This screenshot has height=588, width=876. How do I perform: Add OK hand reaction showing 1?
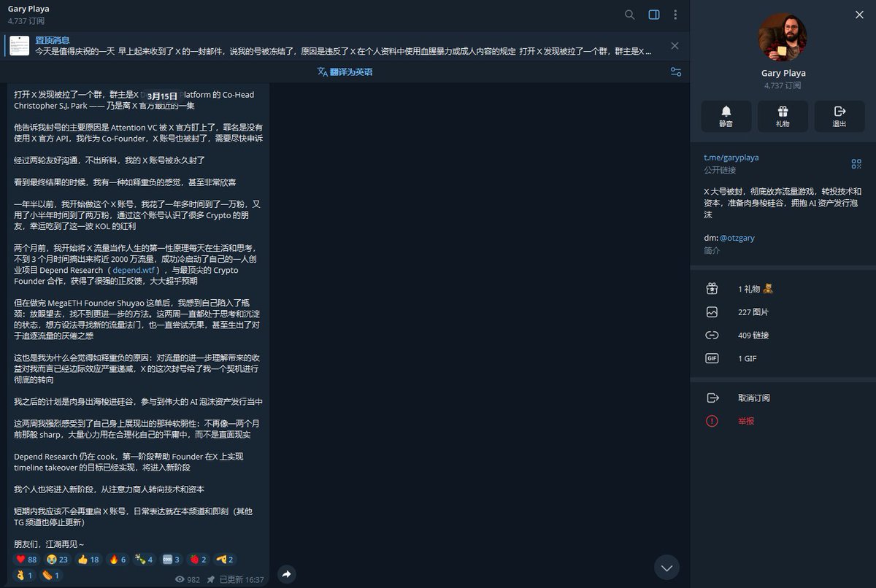click(x=25, y=576)
